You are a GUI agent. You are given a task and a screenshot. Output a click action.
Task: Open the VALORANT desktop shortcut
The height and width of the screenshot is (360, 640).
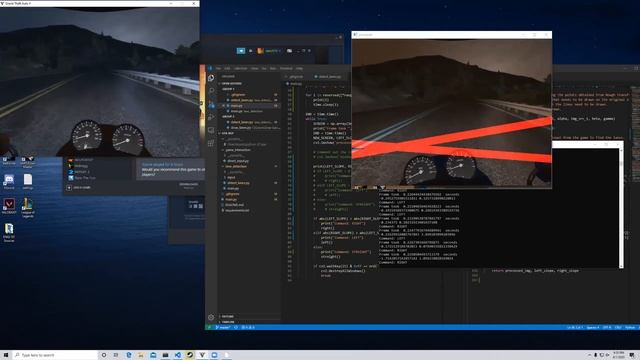9,206
